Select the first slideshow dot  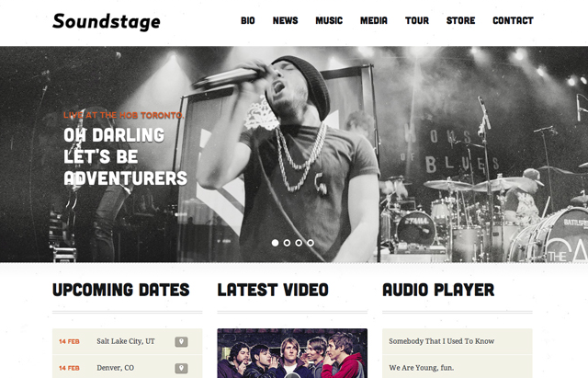(275, 243)
